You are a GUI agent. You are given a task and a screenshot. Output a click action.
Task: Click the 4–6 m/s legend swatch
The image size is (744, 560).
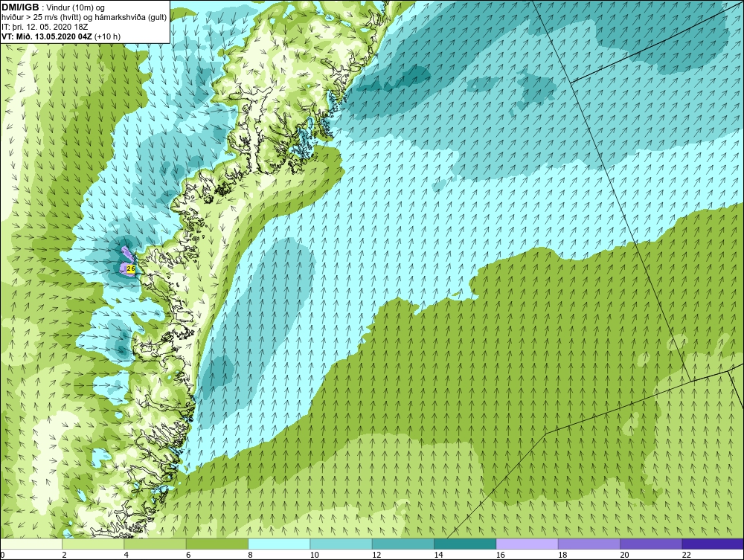[x=155, y=544]
